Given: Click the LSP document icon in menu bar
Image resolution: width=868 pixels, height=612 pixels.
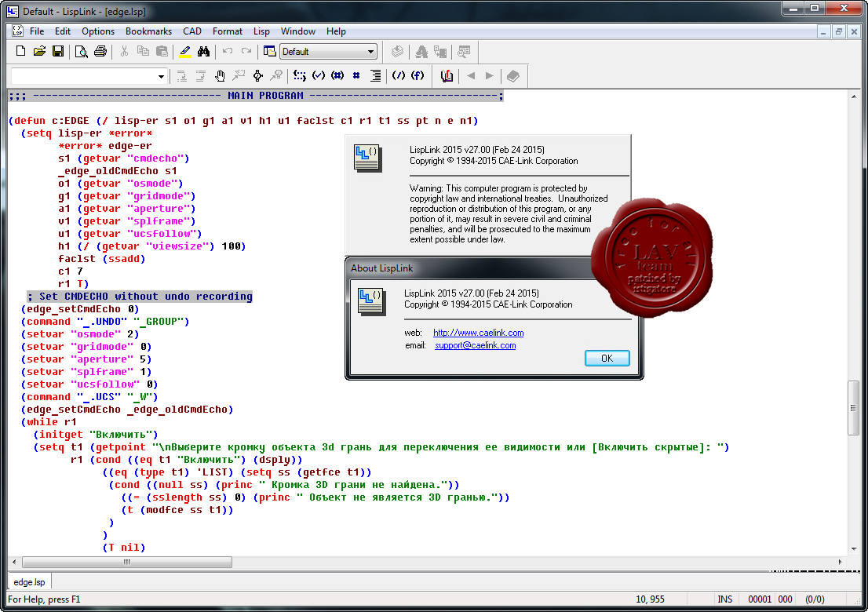Looking at the screenshot, I should click(x=18, y=31).
